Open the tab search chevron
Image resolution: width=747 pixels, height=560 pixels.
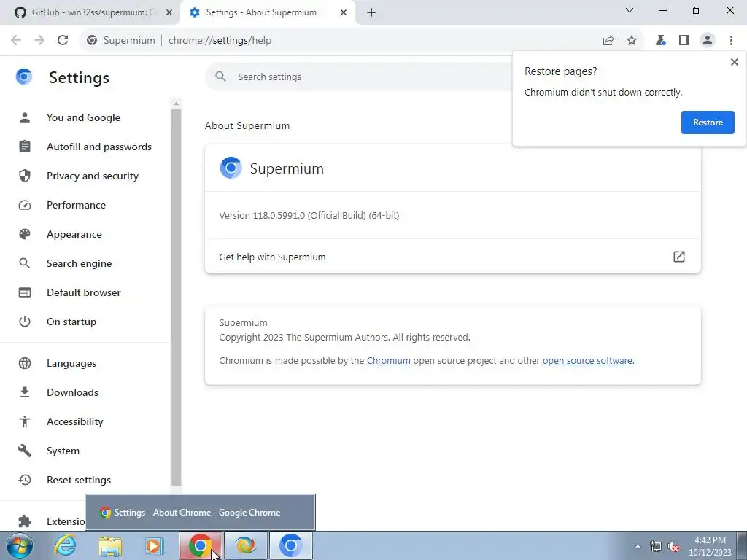(630, 10)
